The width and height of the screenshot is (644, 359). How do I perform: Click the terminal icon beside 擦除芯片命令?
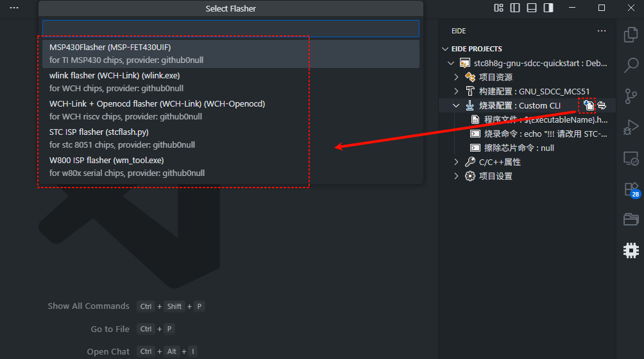(475, 148)
